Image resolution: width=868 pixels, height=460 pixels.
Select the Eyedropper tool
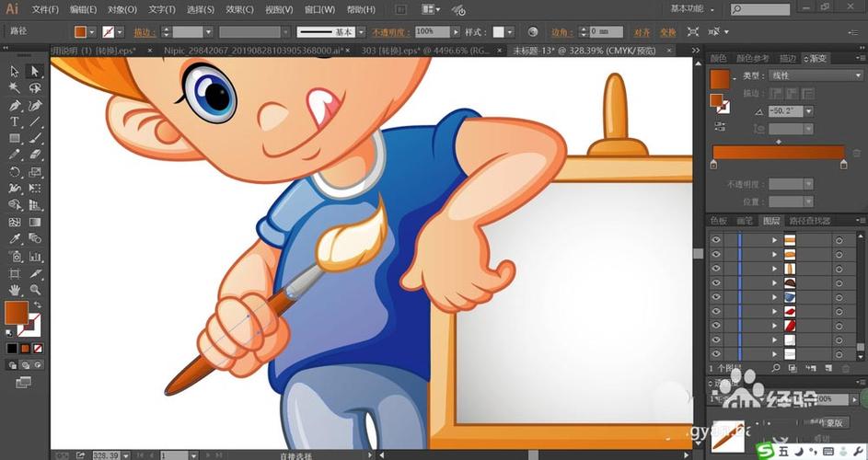tap(15, 238)
